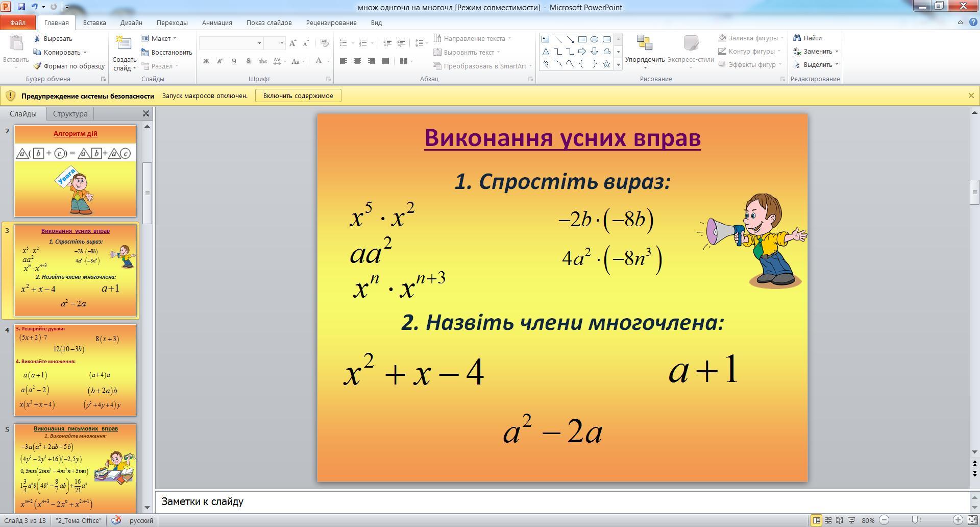The width and height of the screenshot is (980, 527).
Task: Select the text box shape in shapes gallery
Action: pos(545,39)
